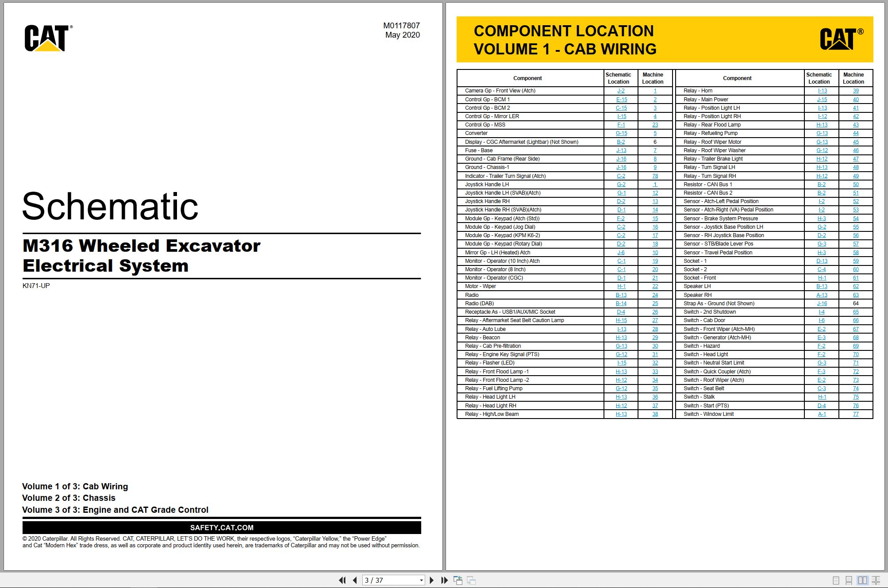888x588 pixels.
Task: Click schematic link B-2 for Display CGC Aftermarket
Action: [x=621, y=142]
